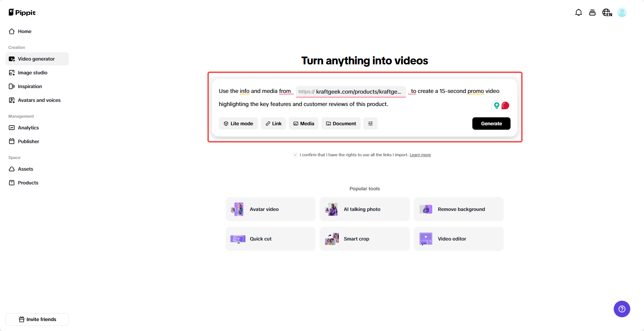
Task: Open the EN language selector
Action: [607, 12]
